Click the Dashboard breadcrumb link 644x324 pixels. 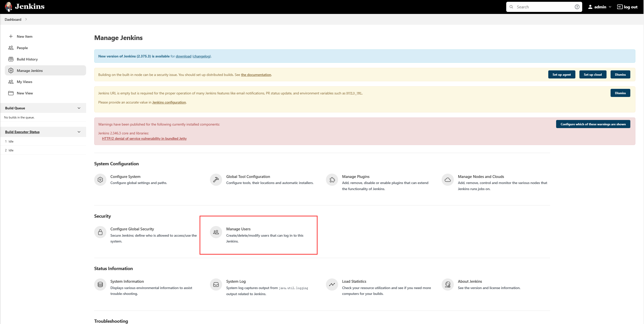13,19
